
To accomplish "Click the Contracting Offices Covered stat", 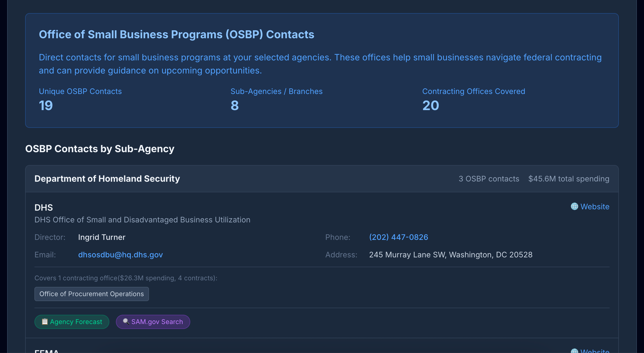I will click(474, 91).
